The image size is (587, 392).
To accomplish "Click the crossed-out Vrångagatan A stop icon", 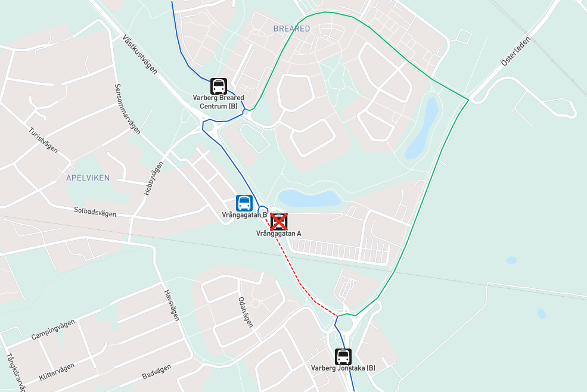I will click(x=279, y=222).
